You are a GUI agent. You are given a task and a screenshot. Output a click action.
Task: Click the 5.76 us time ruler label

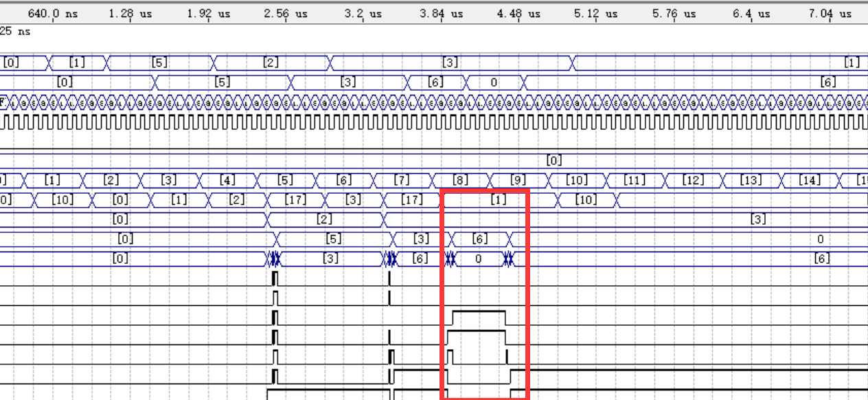pos(674,14)
